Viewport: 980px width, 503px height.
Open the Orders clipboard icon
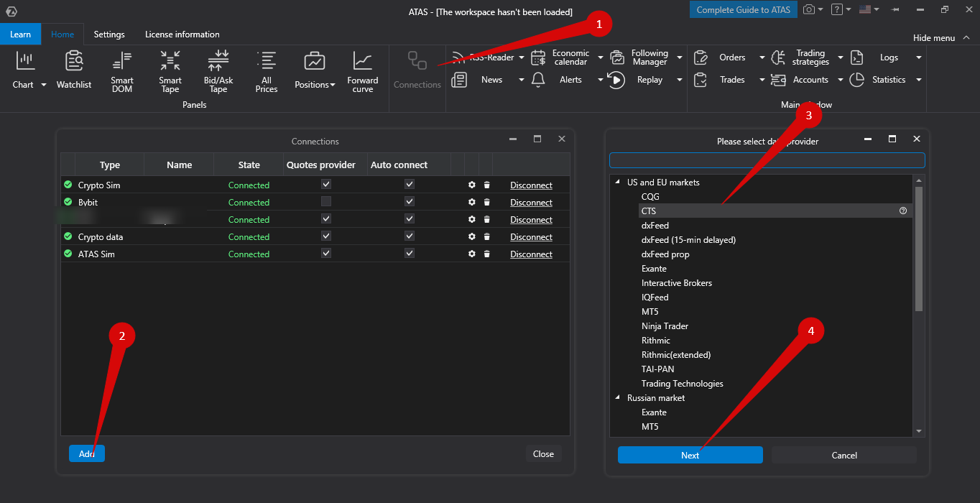[x=701, y=57]
